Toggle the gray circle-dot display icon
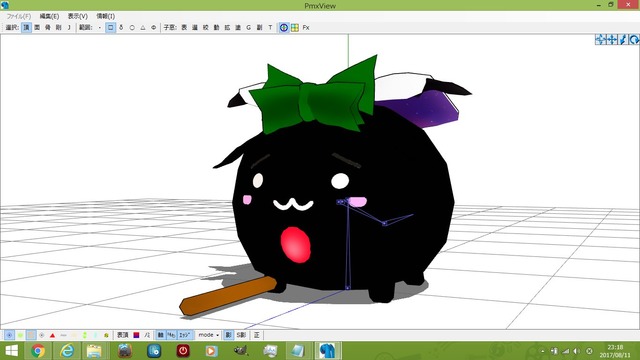 pos(42,335)
